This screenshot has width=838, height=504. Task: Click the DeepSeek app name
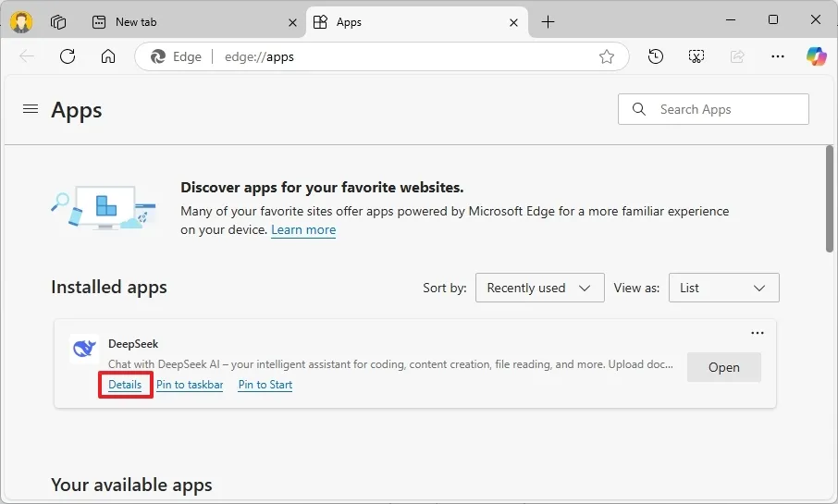point(133,344)
